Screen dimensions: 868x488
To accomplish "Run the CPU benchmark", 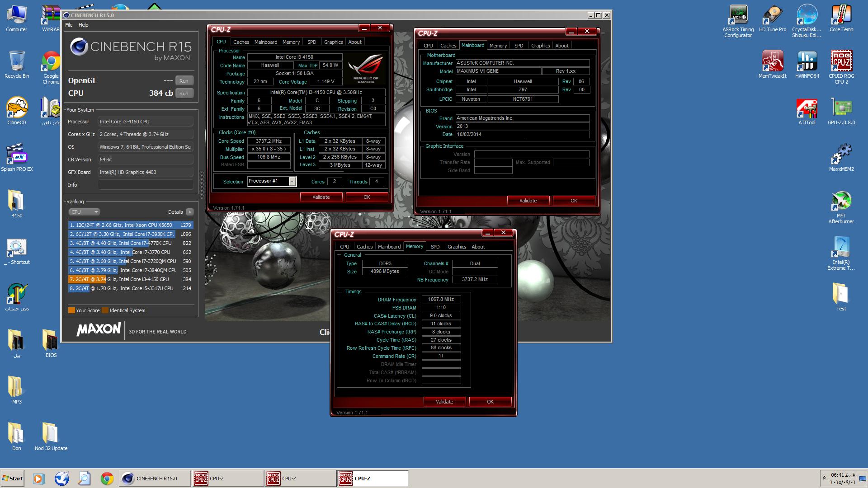I will (184, 94).
